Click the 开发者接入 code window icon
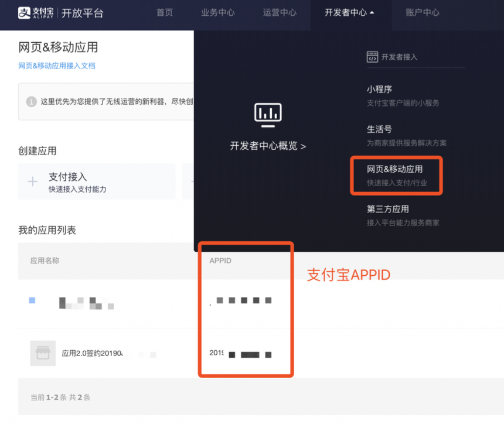The width and height of the screenshot is (504, 435). point(372,57)
